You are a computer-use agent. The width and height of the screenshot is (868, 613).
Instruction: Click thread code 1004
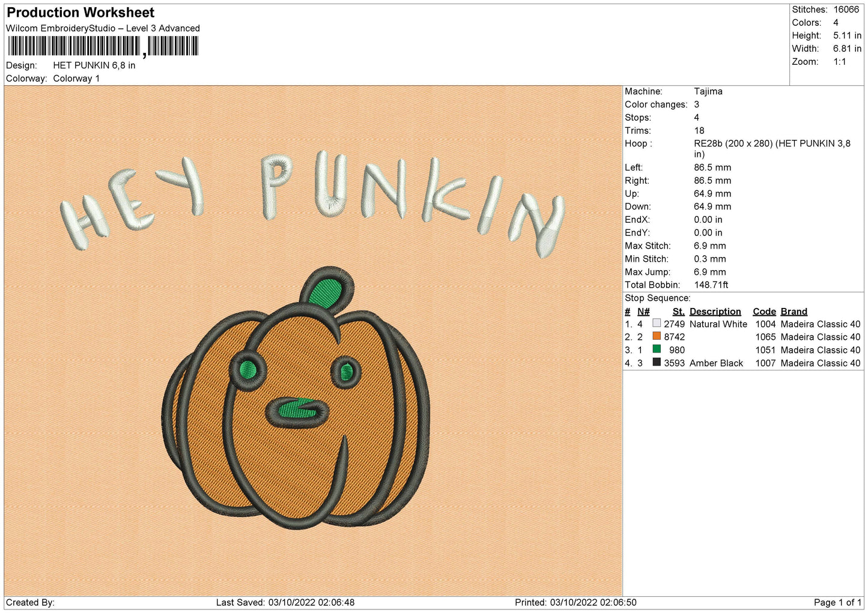pyautogui.click(x=765, y=324)
